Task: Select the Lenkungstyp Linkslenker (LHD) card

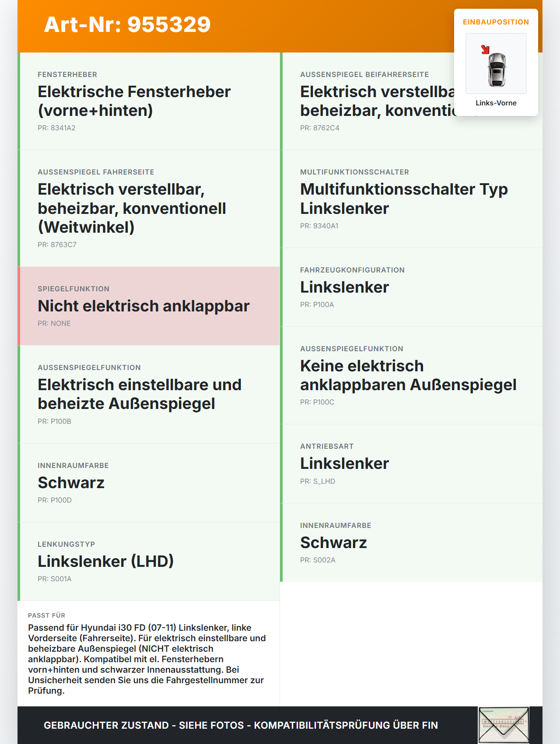Action: pyautogui.click(x=149, y=561)
